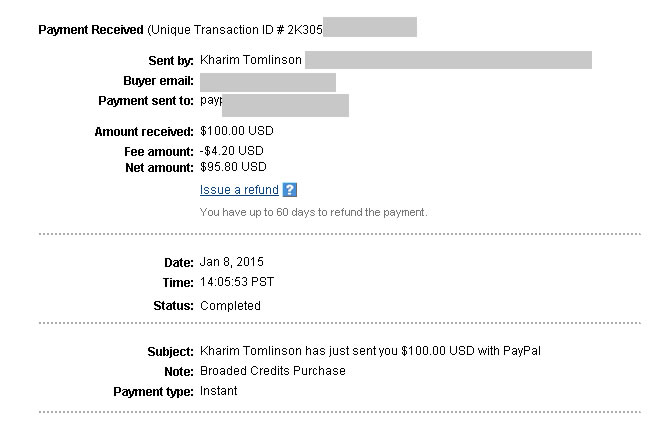
Task: Select the $100.00 USD amount received value
Action: pos(237,131)
